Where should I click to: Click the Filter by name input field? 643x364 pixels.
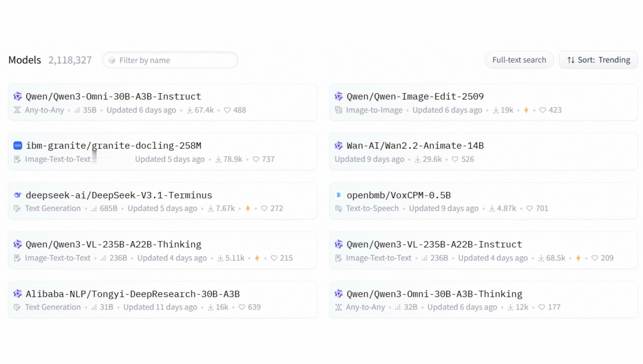click(170, 60)
